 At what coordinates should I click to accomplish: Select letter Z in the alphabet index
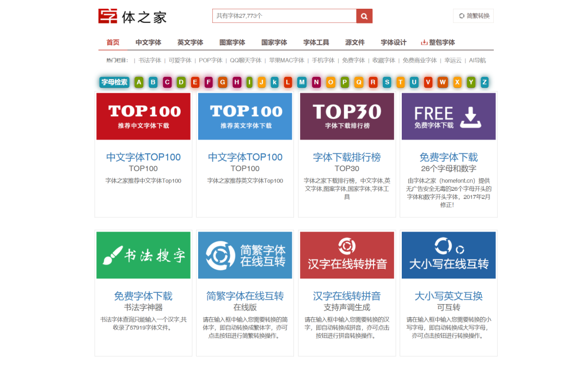point(484,82)
